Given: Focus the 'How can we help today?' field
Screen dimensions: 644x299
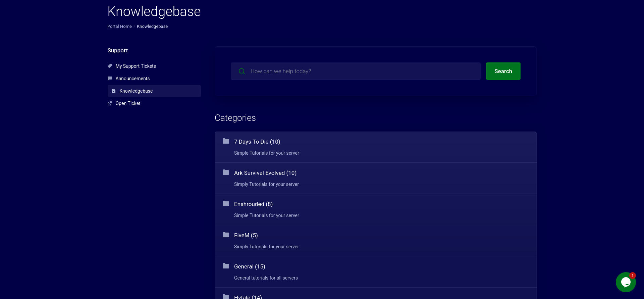Looking at the screenshot, I should click(356, 71).
